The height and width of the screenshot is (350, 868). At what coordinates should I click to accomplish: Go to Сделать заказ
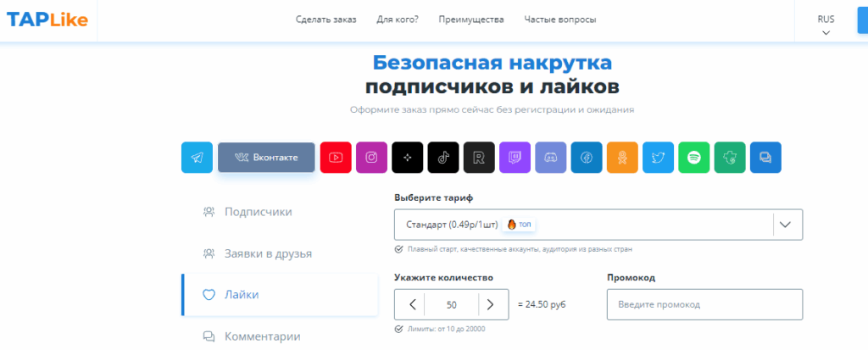coord(326,20)
